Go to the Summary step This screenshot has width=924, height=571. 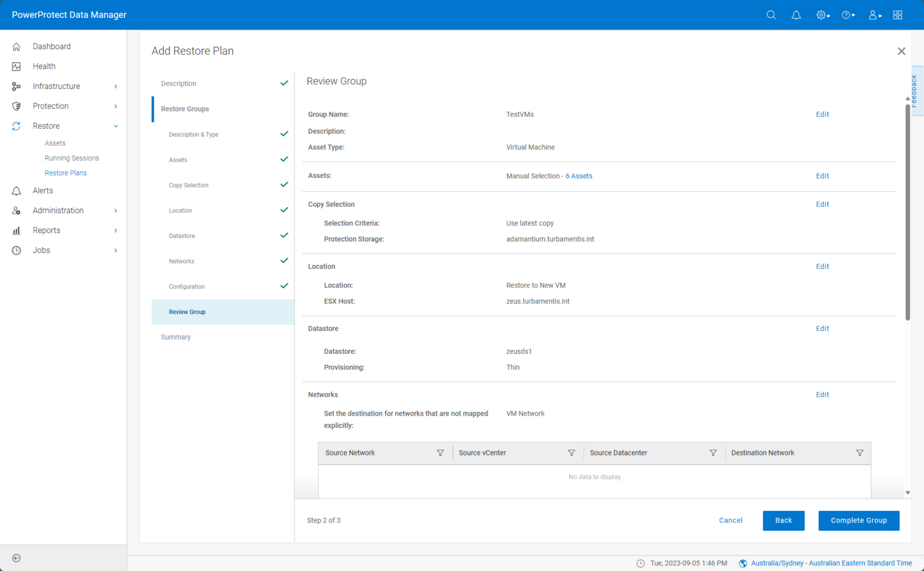[176, 337]
